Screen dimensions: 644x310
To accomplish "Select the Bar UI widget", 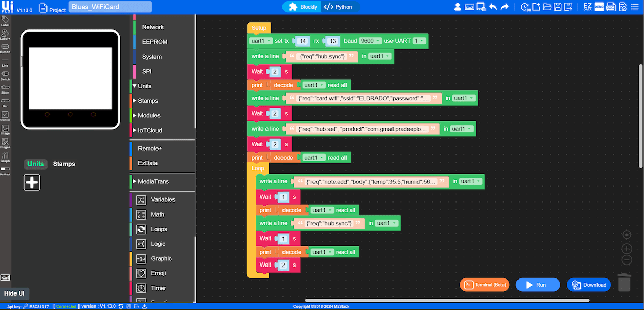I will point(5,102).
